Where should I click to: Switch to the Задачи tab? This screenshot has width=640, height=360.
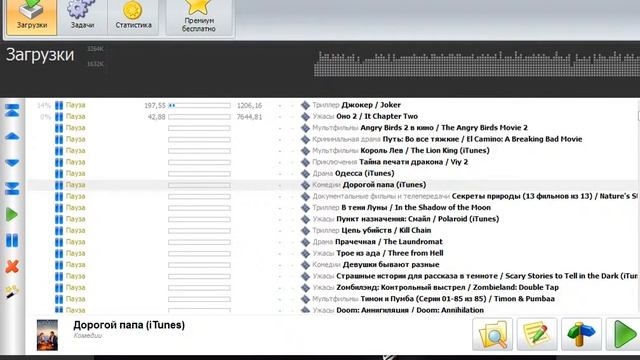(82, 17)
